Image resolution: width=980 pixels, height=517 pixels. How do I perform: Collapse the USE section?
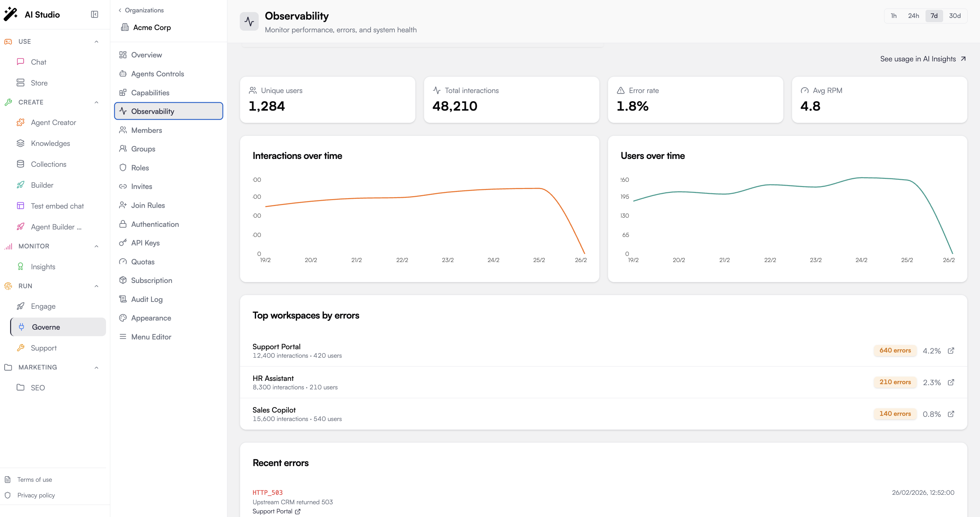[x=96, y=41]
